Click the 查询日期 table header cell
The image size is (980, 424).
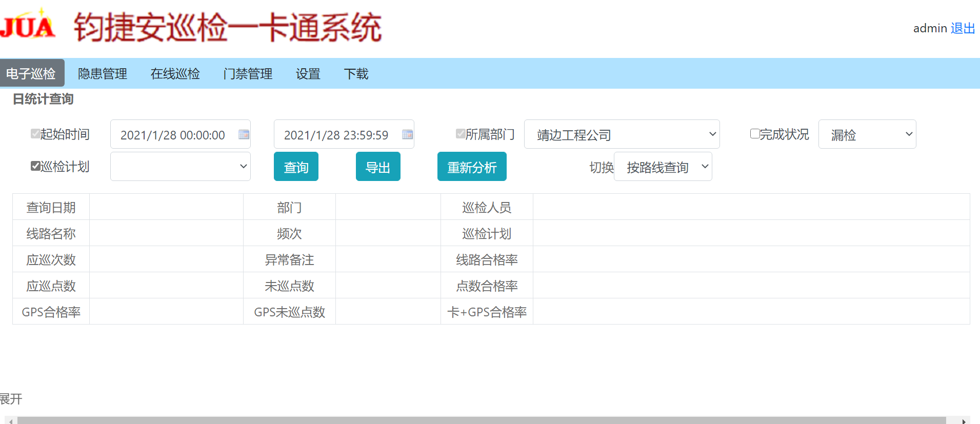pos(51,207)
